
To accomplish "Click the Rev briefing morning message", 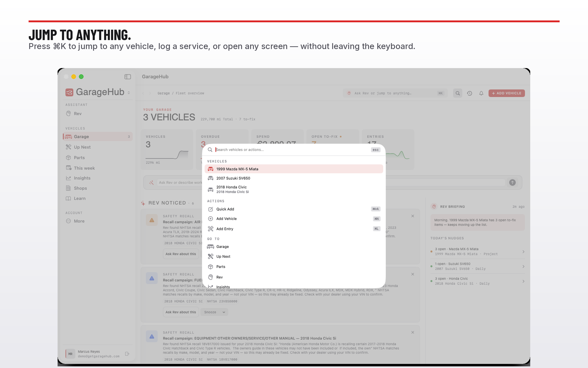I will point(478,222).
